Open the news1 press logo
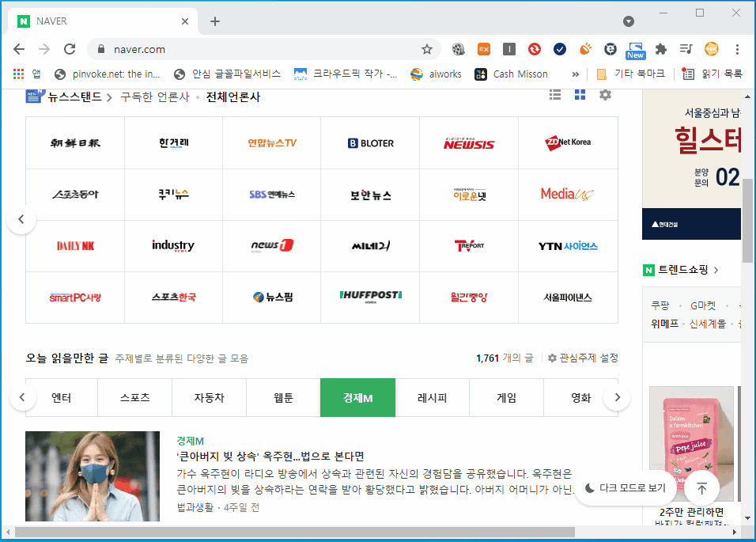This screenshot has width=756, height=542. point(272,246)
